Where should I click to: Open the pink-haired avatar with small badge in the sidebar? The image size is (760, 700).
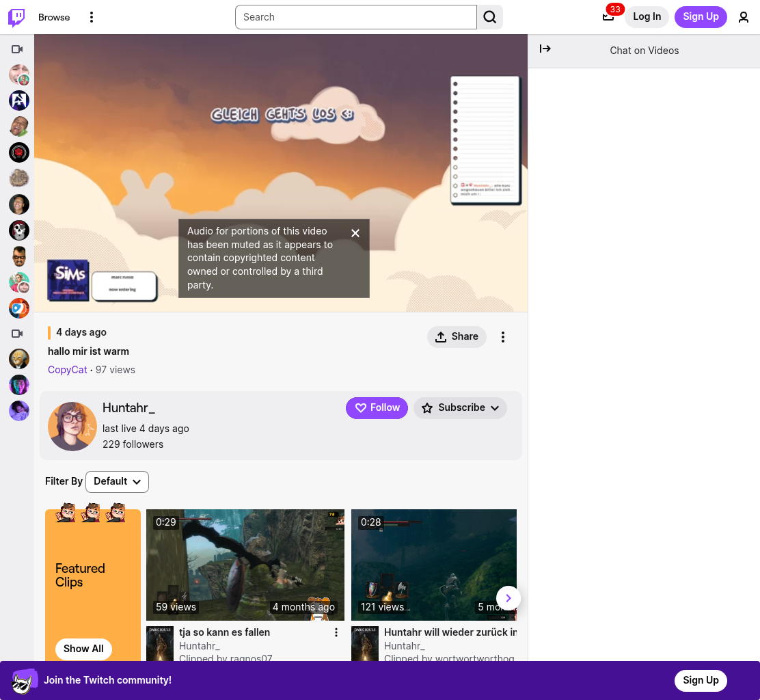(19, 282)
